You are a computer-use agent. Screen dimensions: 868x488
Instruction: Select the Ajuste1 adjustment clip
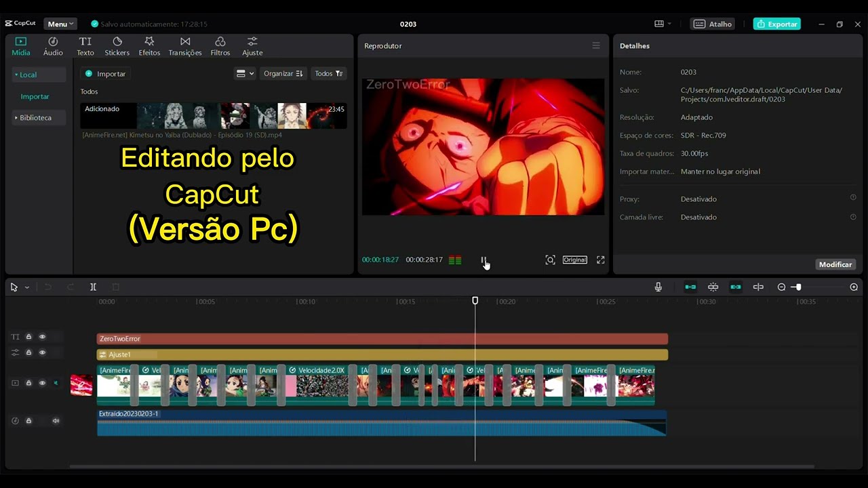(x=382, y=354)
